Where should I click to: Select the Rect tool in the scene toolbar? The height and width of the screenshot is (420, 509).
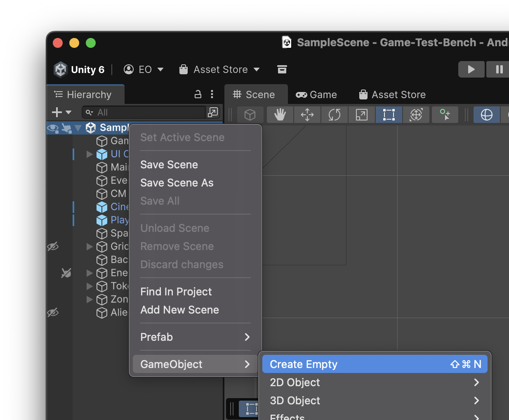[389, 115]
